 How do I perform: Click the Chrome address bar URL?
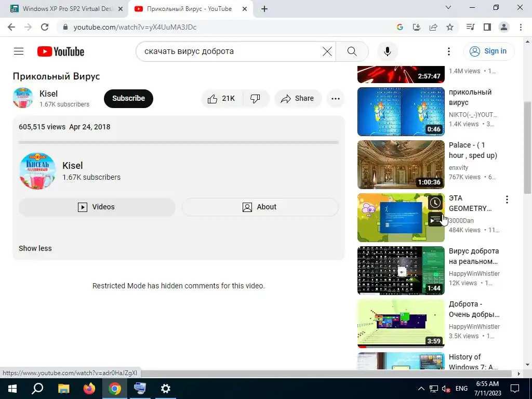pos(135,27)
